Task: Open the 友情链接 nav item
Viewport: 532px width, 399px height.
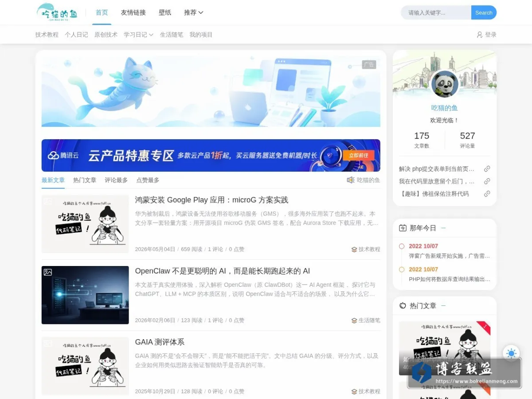Action: point(133,12)
